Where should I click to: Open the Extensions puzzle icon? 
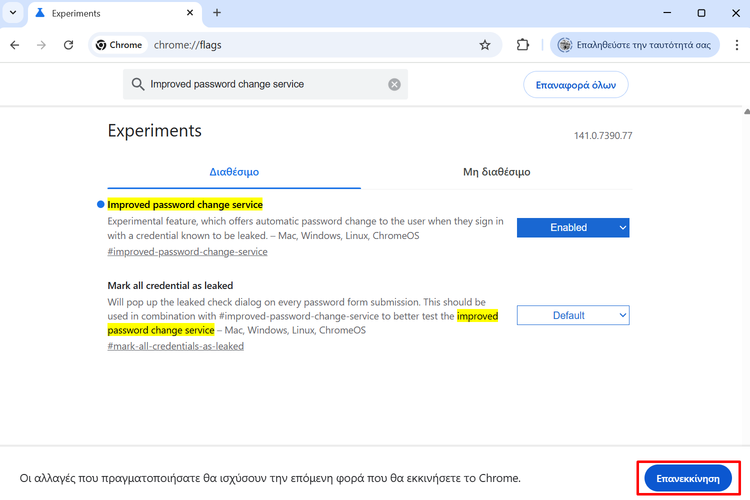[x=522, y=45]
